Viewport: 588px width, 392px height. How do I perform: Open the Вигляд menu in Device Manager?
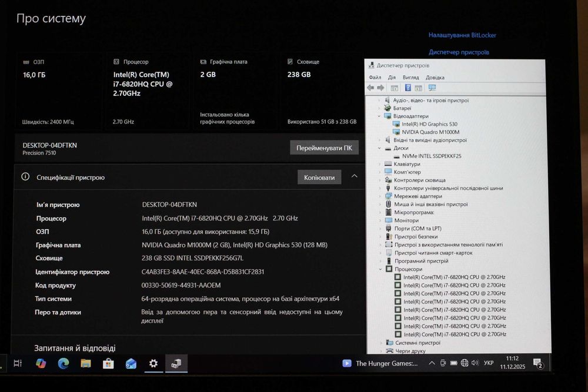pos(410,77)
